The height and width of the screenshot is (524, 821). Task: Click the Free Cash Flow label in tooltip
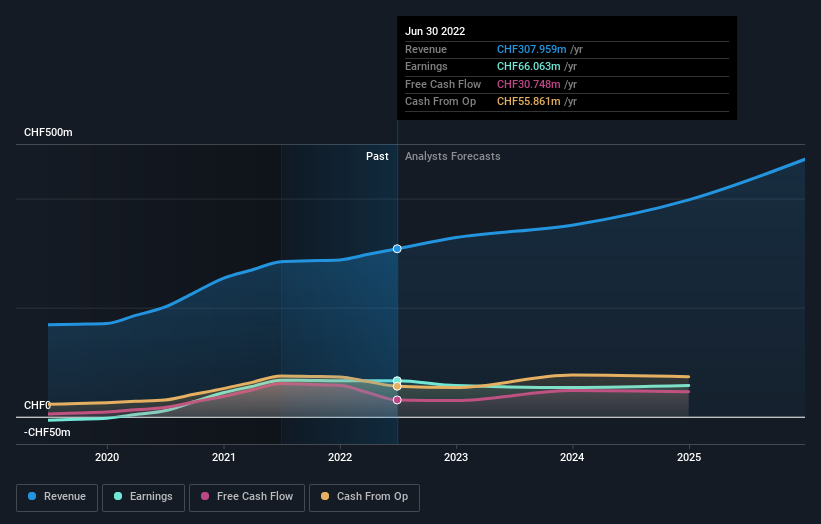pos(443,84)
